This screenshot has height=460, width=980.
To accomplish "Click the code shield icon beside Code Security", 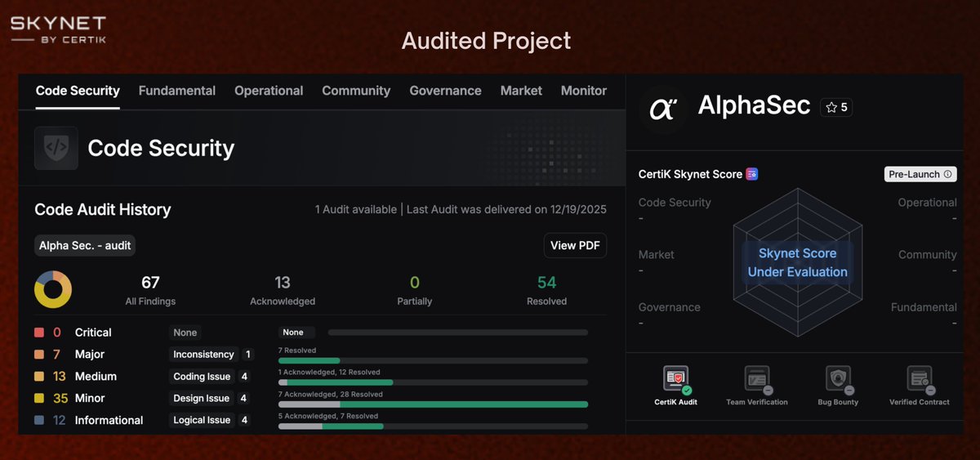I will 56,148.
